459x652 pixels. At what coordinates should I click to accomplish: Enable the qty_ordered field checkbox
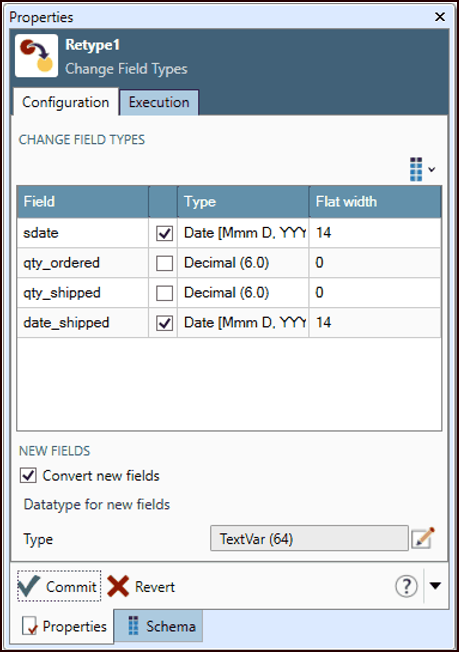(x=164, y=263)
